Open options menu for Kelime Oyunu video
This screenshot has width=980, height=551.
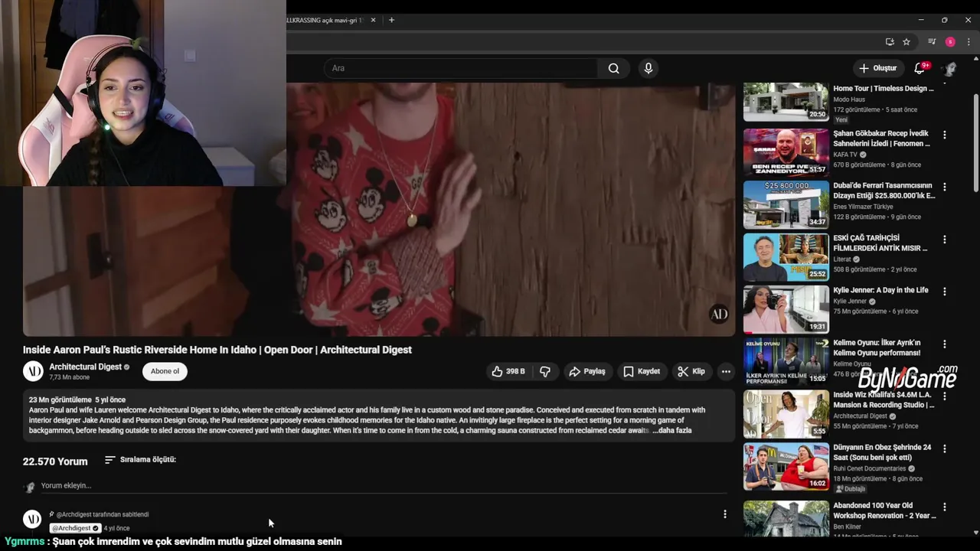tap(944, 344)
